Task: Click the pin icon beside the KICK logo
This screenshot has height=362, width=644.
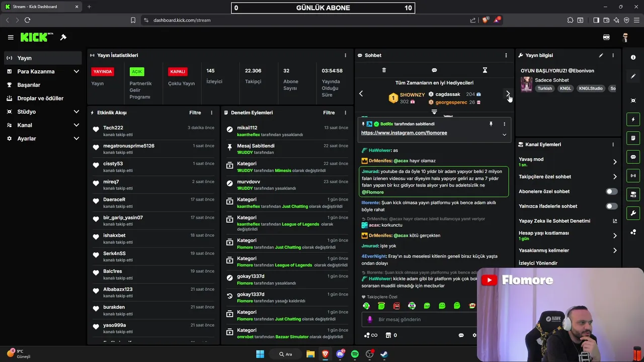Action: (x=63, y=37)
